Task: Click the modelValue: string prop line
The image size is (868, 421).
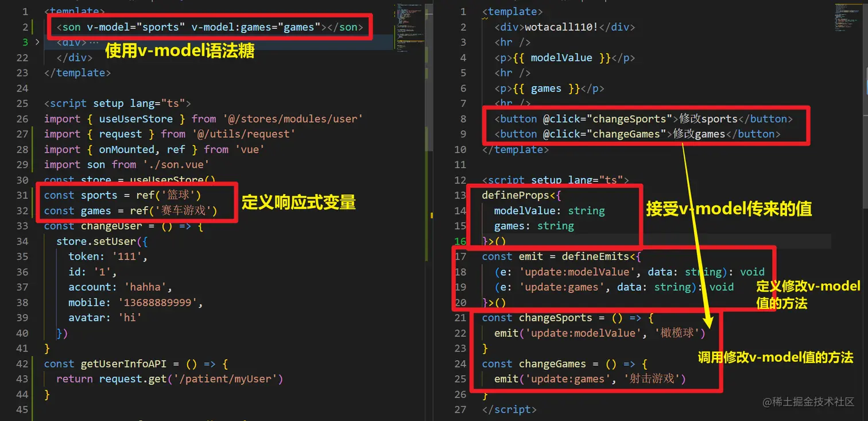Action: (x=549, y=211)
